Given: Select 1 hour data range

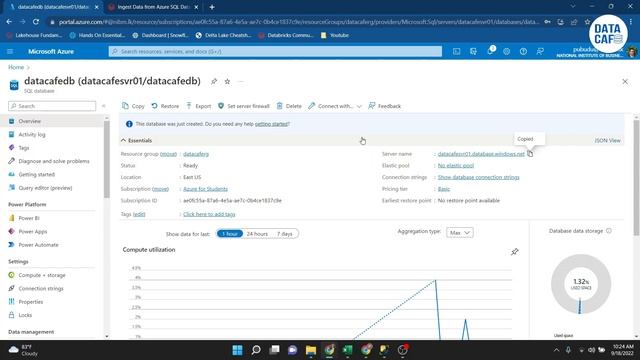Looking at the screenshot, I should (230, 233).
